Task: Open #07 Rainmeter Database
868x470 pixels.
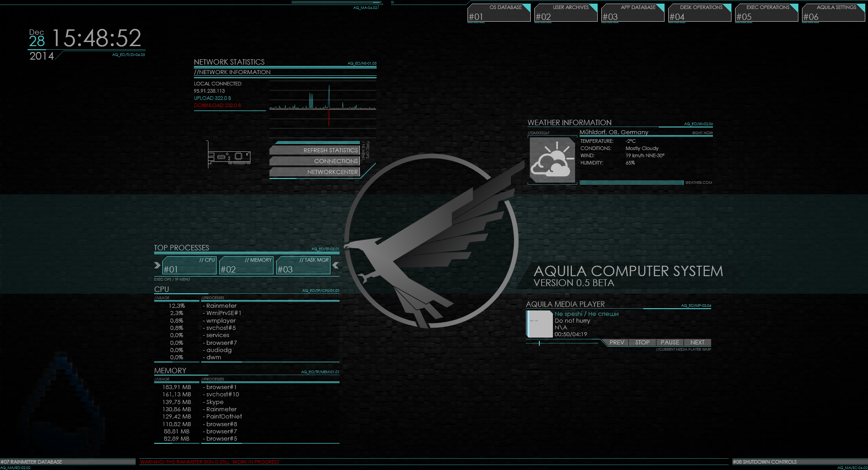Action: click(x=32, y=462)
